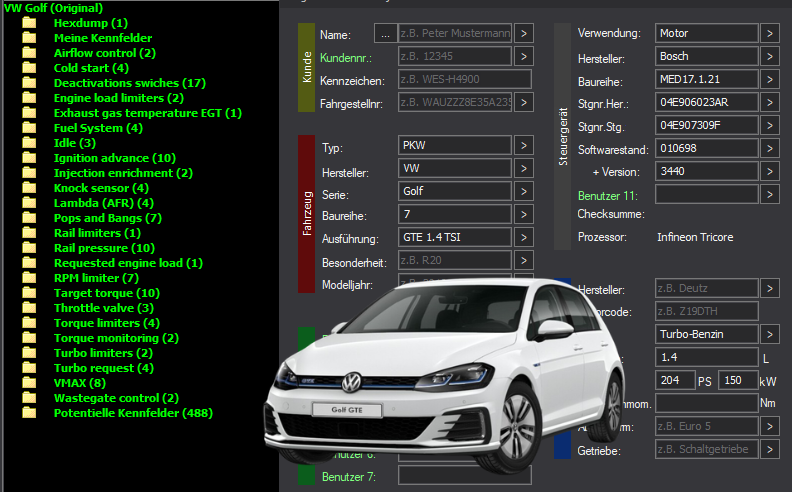Viewport: 792px width, 492px height.
Task: Open the arrow next to Turbo-Benzin field
Action: click(770, 334)
